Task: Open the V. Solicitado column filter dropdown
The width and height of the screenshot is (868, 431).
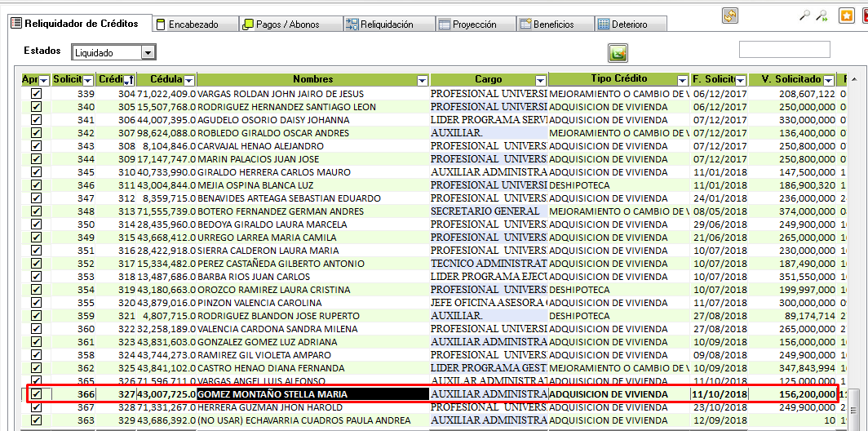Action: coord(829,80)
